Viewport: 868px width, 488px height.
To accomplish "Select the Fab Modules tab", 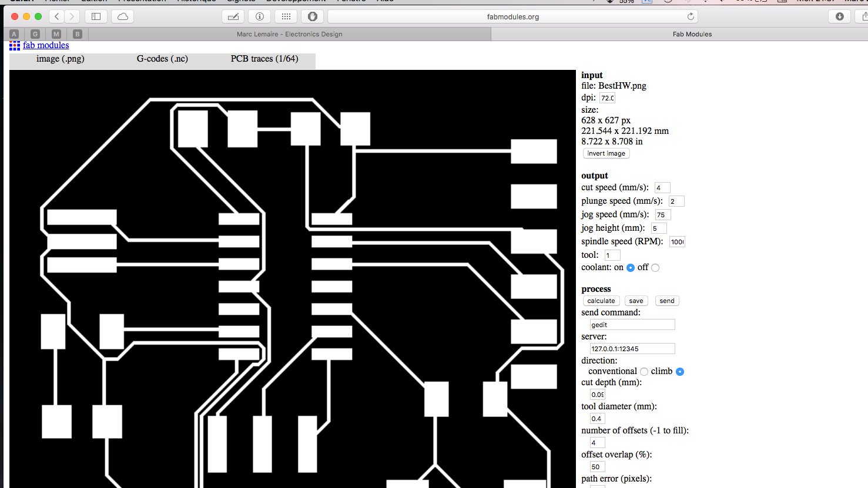I will tap(679, 34).
